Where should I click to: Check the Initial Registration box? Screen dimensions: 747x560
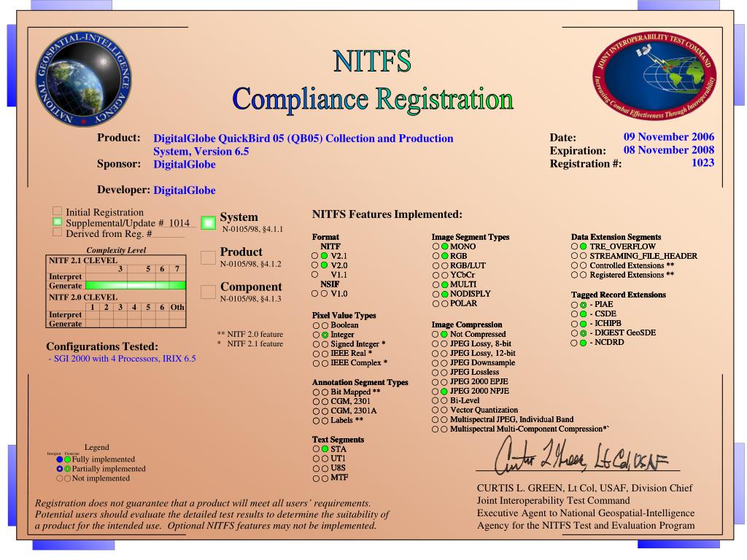[x=57, y=211]
